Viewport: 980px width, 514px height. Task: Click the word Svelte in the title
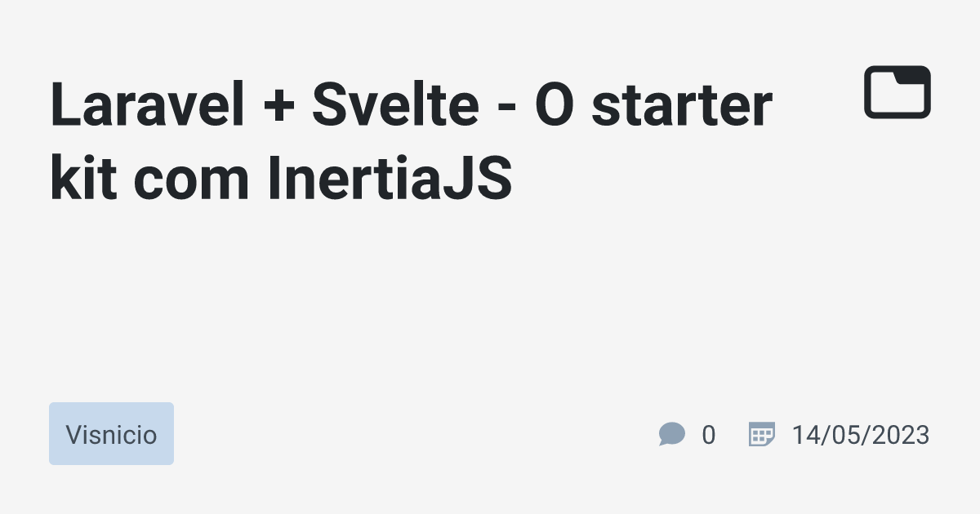pos(394,106)
